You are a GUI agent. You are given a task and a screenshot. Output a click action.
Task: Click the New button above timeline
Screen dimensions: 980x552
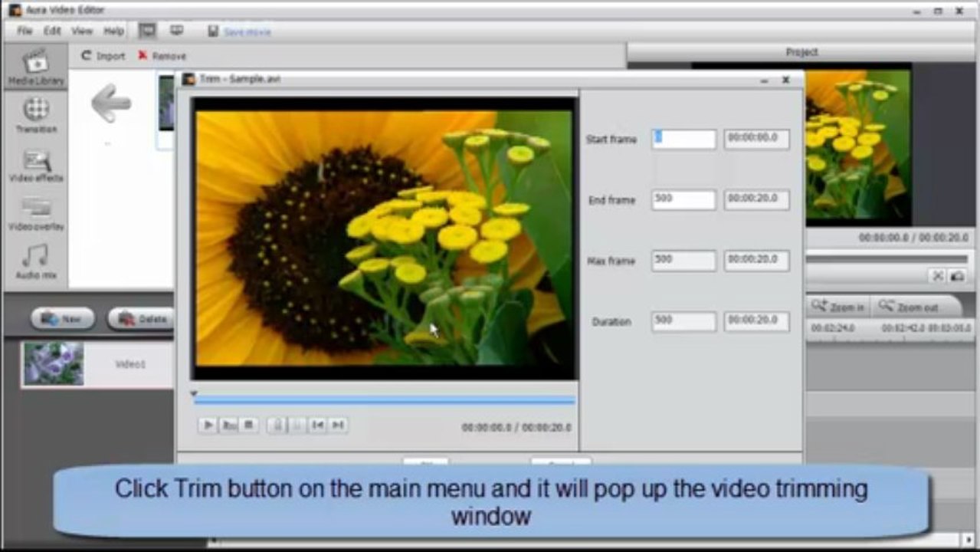click(63, 319)
